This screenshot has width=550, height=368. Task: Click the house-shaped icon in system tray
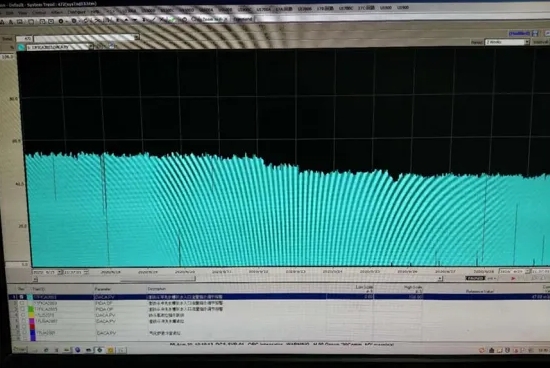[x=492, y=350]
